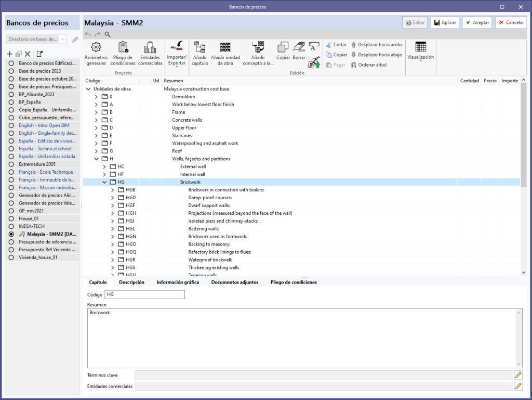Click pencil icon next to Términos clave
The image size is (532, 400).
point(518,375)
